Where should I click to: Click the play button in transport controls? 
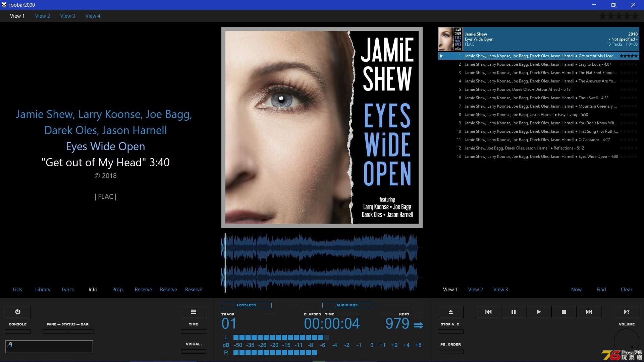[x=539, y=312]
